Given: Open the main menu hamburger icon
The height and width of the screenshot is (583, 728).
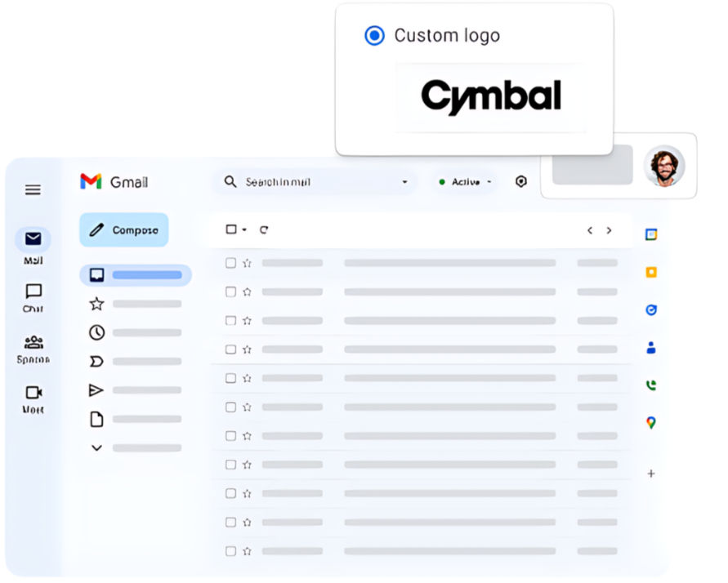Looking at the screenshot, I should [33, 189].
